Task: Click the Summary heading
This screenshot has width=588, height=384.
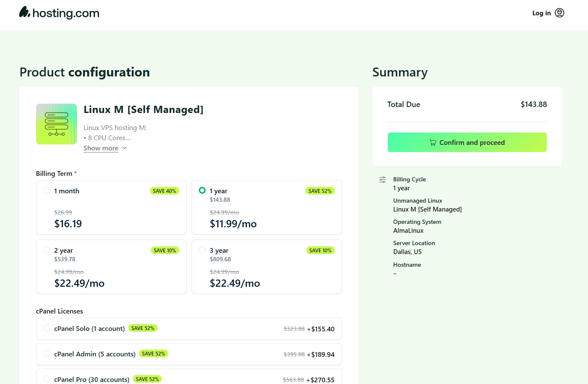Action: coord(400,72)
